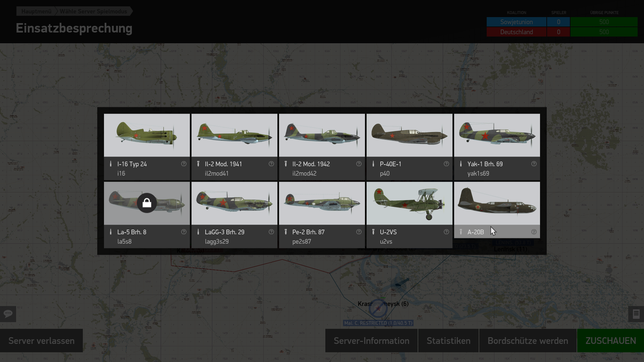
Task: Click Leninsk (11) map label
Action: [511, 249]
